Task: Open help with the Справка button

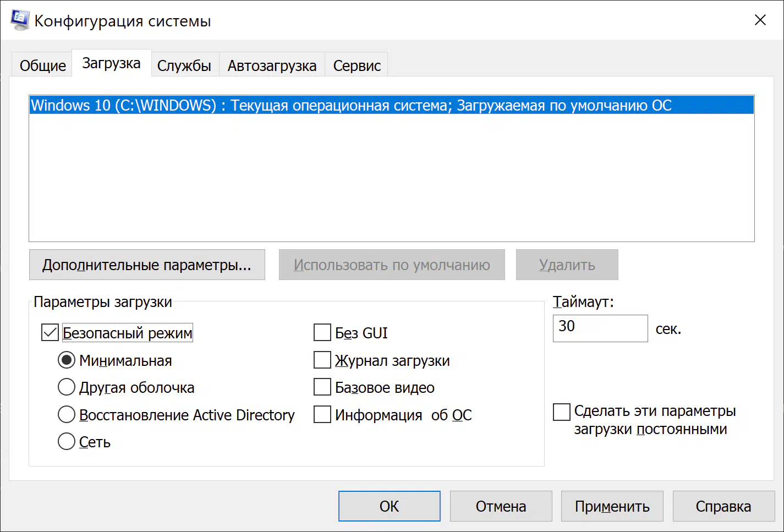Action: tap(723, 506)
